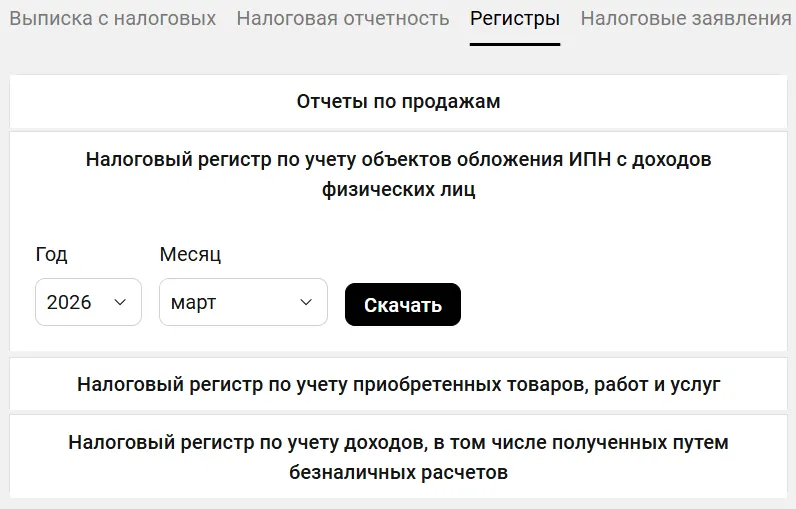This screenshot has height=509, width=796.
Task: Click the underline beneath the Регистры tab
Action: (515, 44)
